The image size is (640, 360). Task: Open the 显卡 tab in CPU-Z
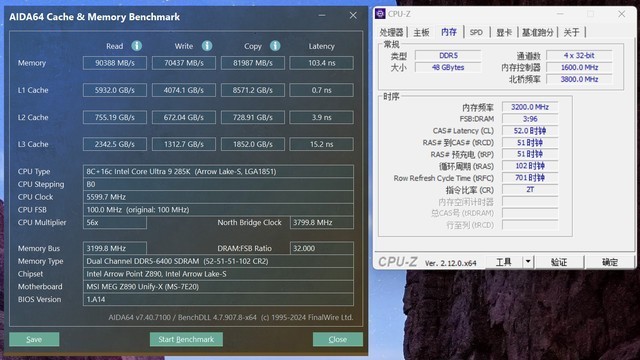pyautogui.click(x=504, y=32)
